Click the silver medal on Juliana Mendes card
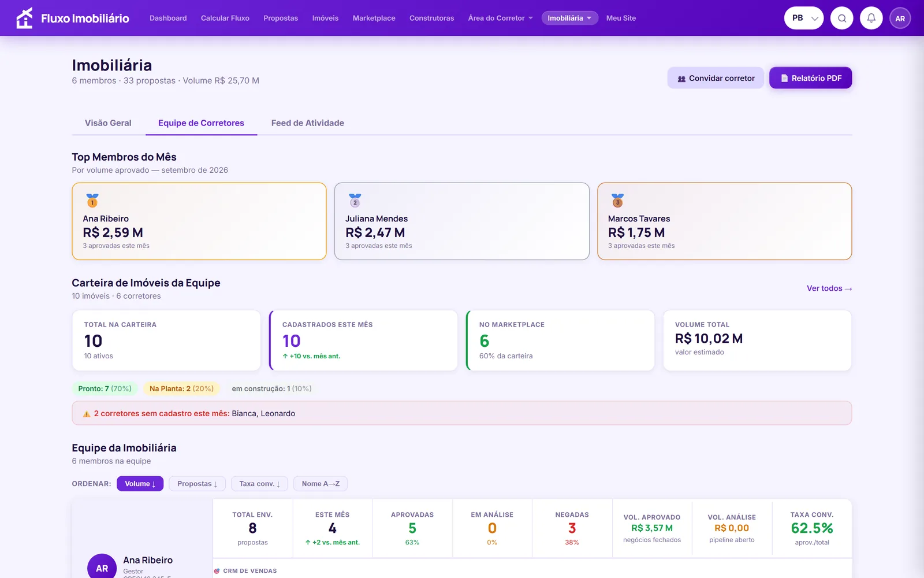 point(355,201)
